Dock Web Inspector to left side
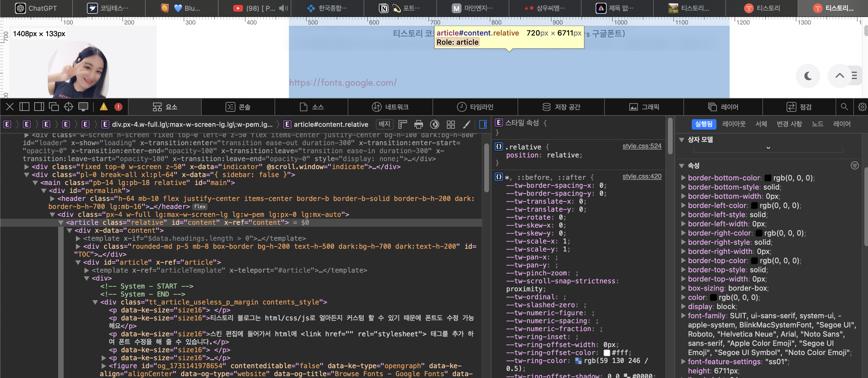 coord(24,107)
